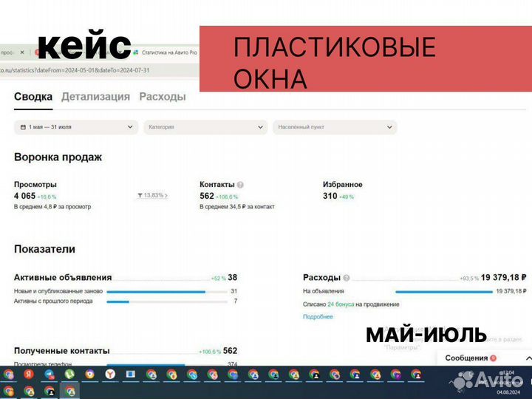
Task: Expand the Сообщения panel chevron
Action: click(x=528, y=358)
